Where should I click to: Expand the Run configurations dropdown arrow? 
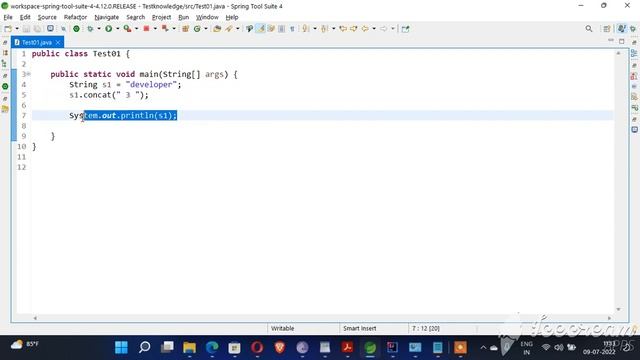click(x=118, y=29)
